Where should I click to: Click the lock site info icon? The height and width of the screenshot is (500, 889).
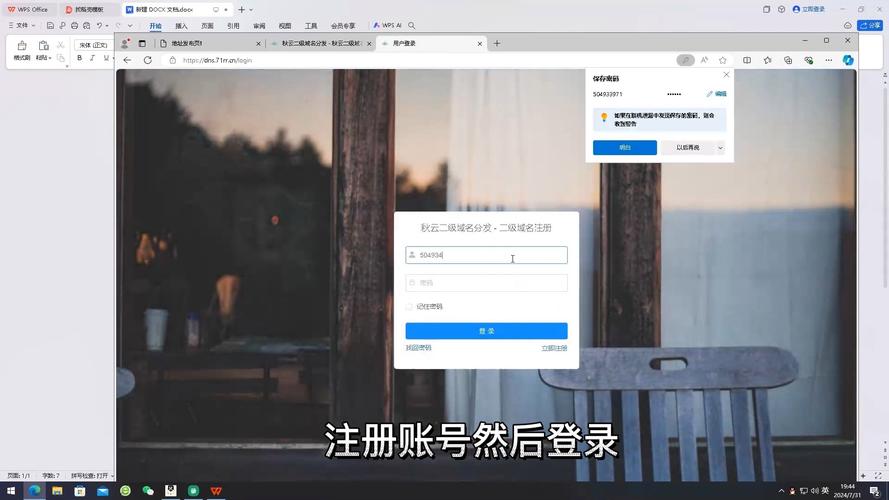173,60
